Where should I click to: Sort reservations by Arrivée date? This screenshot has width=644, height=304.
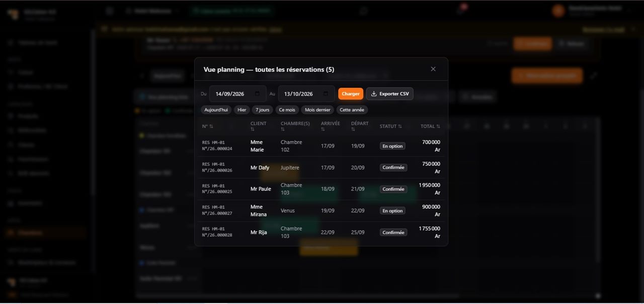tap(331, 126)
